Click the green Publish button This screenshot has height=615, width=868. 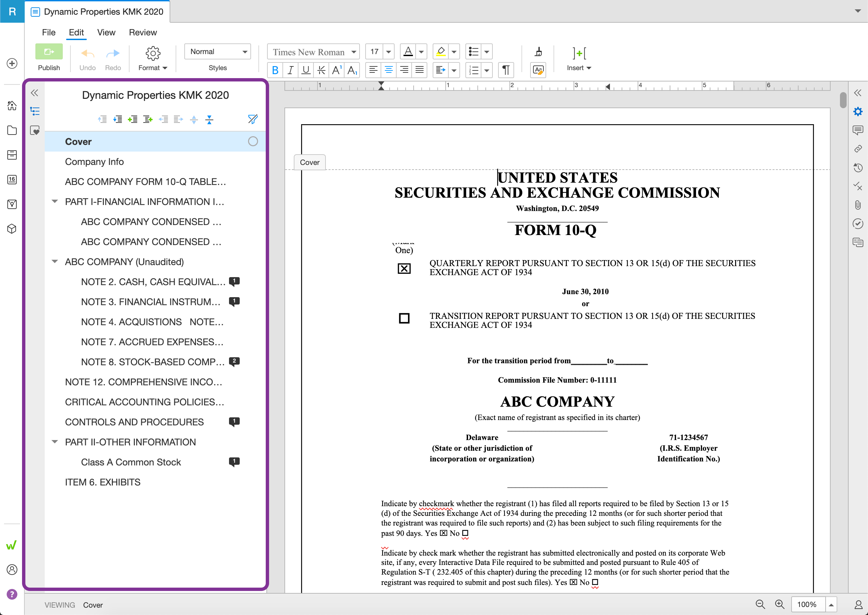pos(49,52)
